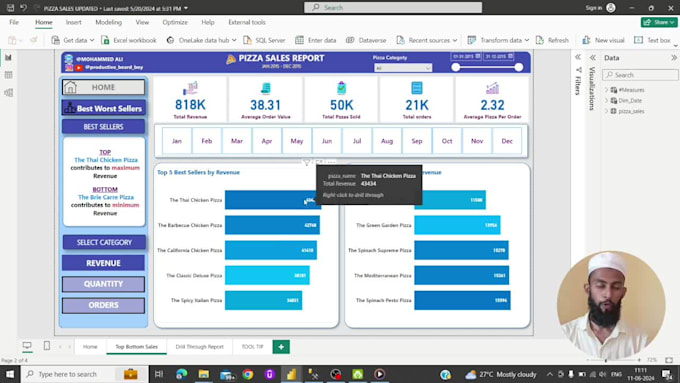This screenshot has height=383, width=680.
Task: Expand the #Measures table in Data pane
Action: 606,90
